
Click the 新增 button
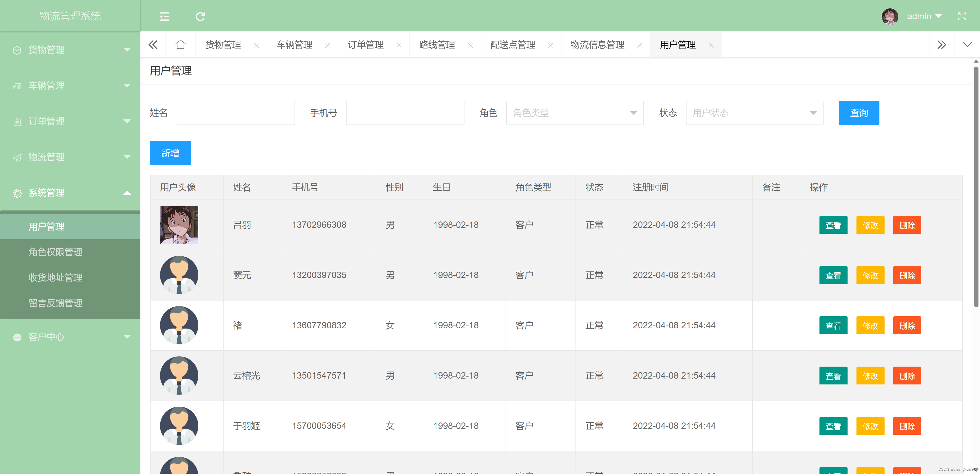[x=170, y=153]
